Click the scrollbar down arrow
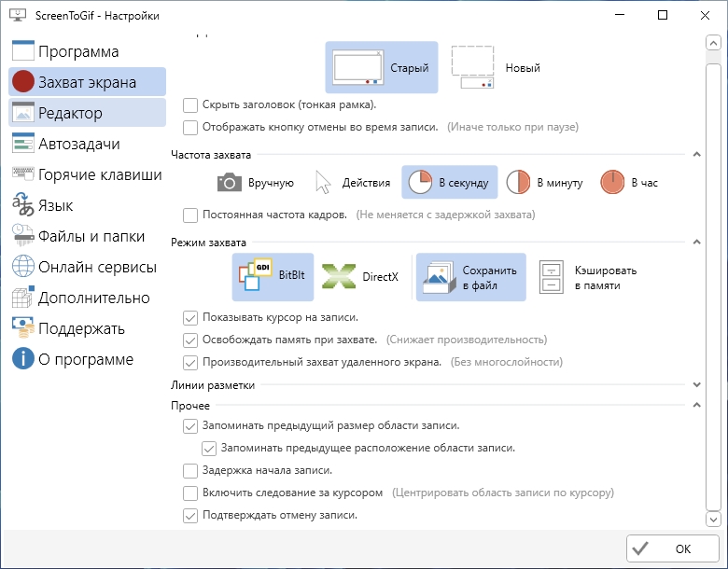The image size is (728, 569). coord(713,519)
